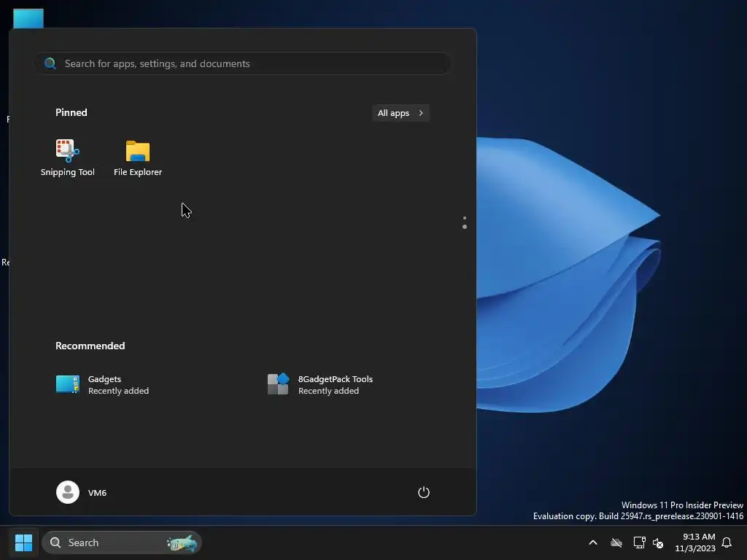This screenshot has width=747, height=560.
Task: Click the muted volume tray icon
Action: coord(658,542)
